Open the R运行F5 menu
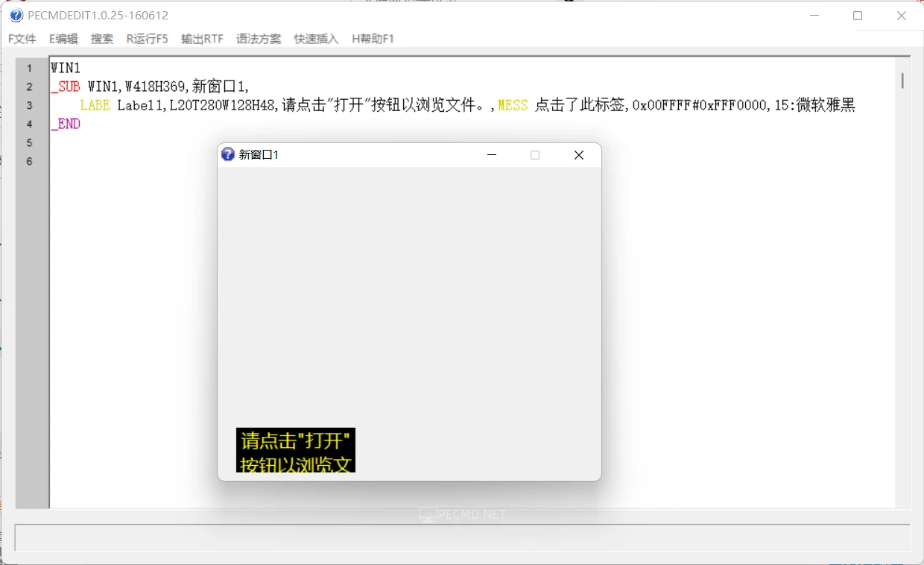 [x=147, y=39]
